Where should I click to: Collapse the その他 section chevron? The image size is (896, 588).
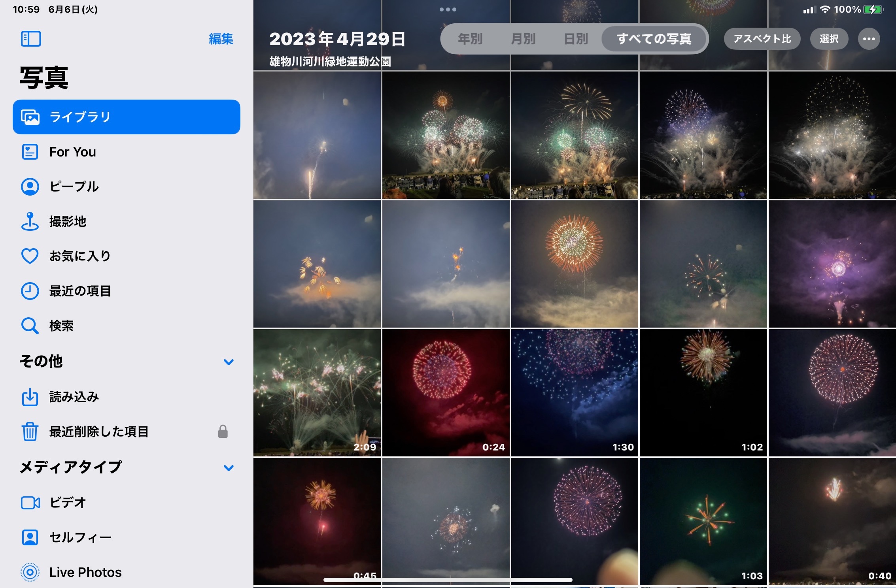(229, 362)
